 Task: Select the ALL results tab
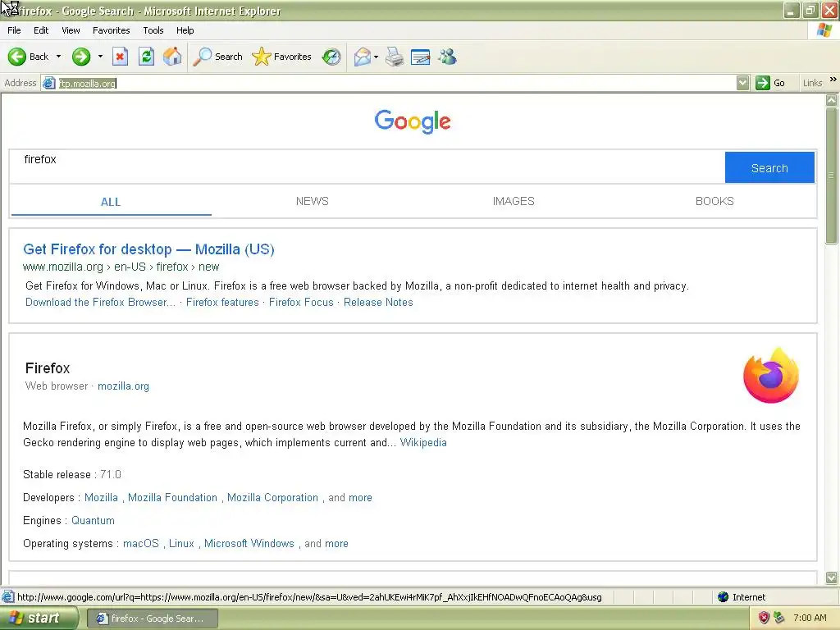(111, 202)
